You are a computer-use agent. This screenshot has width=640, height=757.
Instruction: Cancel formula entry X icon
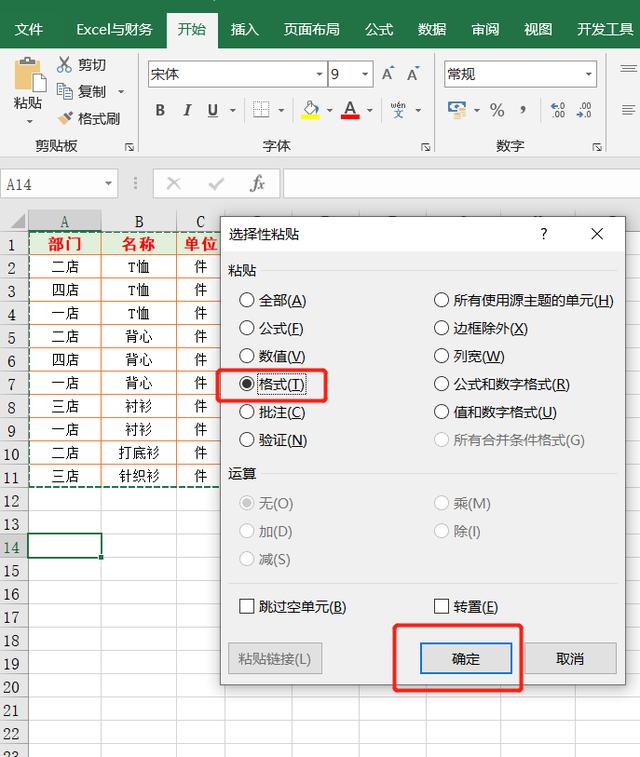173,183
